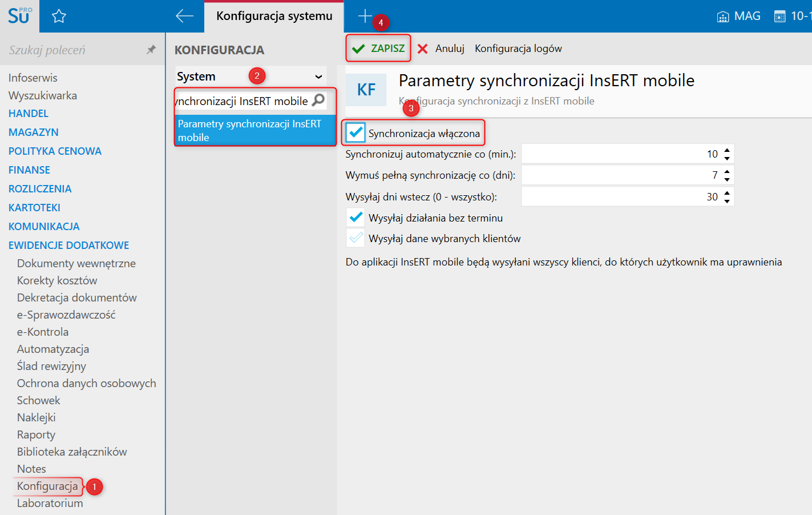The height and width of the screenshot is (515, 812).
Task: Open Korekty kosztów
Action: pos(57,280)
